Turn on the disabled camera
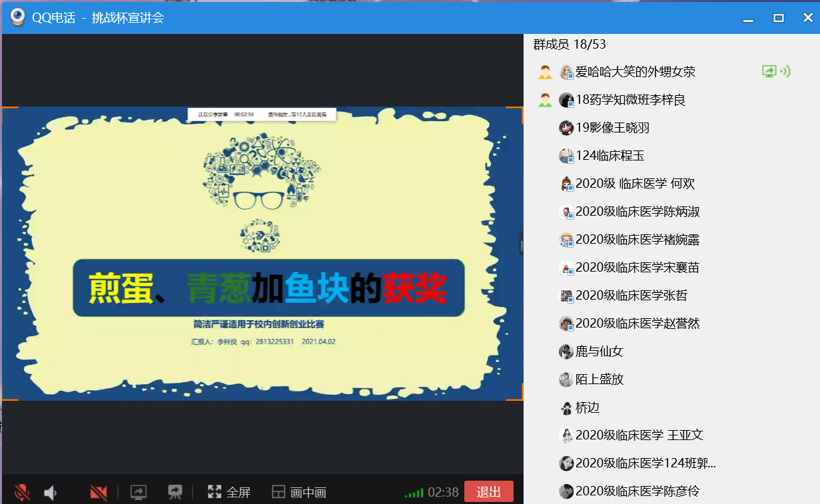The height and width of the screenshot is (504, 820). pyautogui.click(x=99, y=493)
